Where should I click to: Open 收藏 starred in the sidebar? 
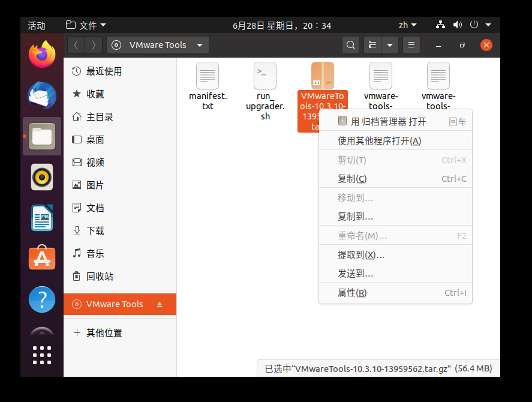pos(120,94)
